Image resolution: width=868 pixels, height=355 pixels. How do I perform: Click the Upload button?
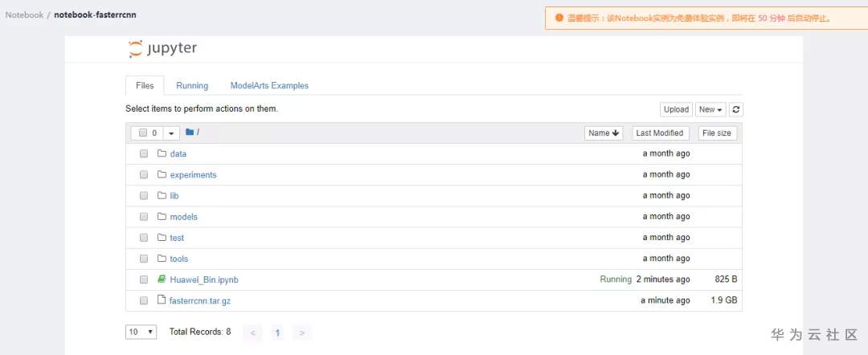tap(676, 109)
